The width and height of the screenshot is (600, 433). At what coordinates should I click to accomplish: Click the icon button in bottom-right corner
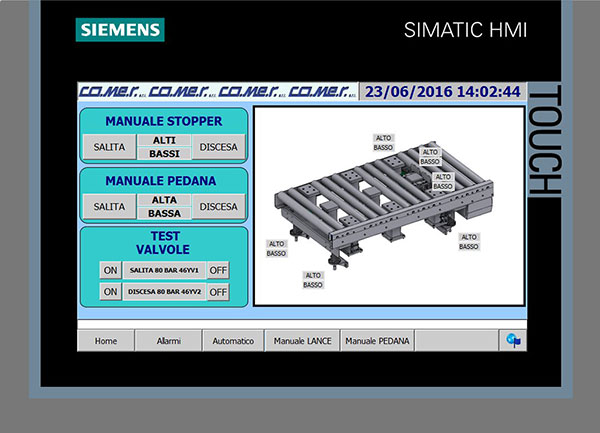click(513, 341)
